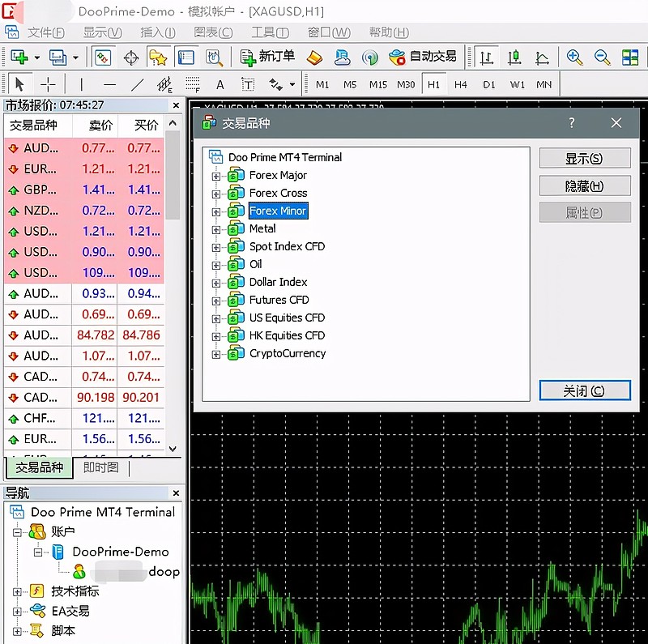Select M30 timeframe
The height and width of the screenshot is (644, 648).
406,85
